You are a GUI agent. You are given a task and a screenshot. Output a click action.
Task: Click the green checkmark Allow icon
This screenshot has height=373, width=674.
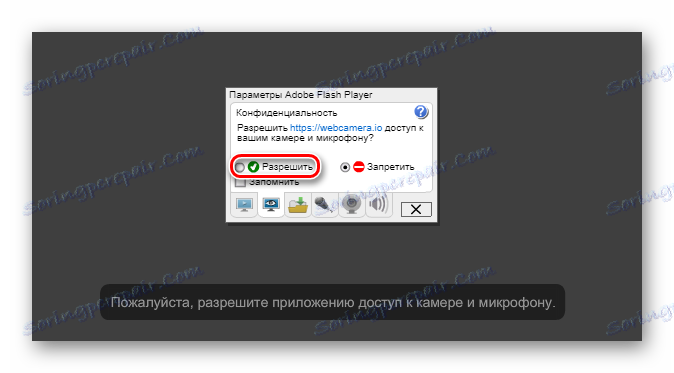tap(253, 167)
